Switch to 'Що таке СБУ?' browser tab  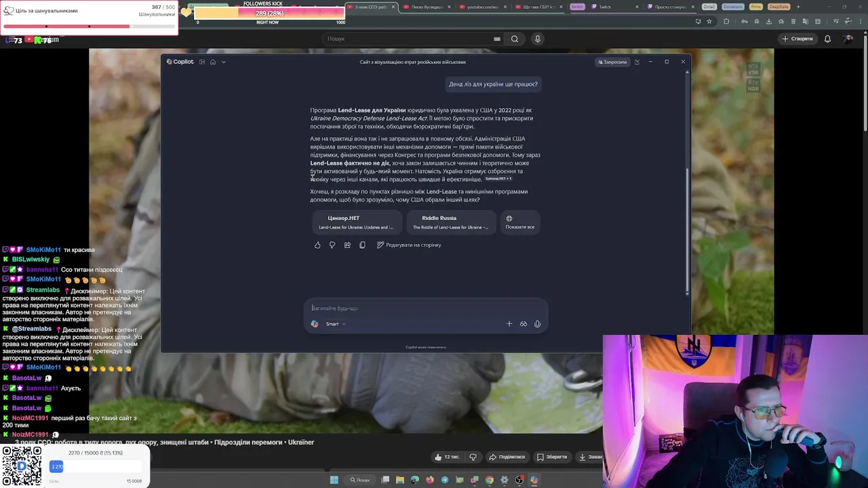coord(539,7)
